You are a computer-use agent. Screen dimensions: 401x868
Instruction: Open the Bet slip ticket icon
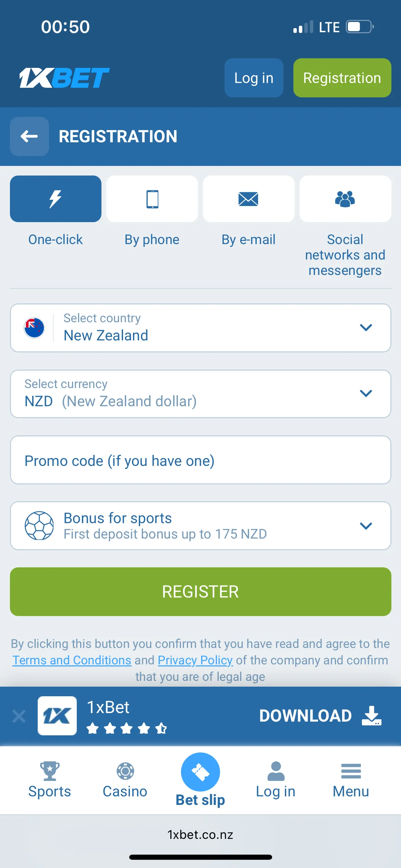click(x=200, y=772)
